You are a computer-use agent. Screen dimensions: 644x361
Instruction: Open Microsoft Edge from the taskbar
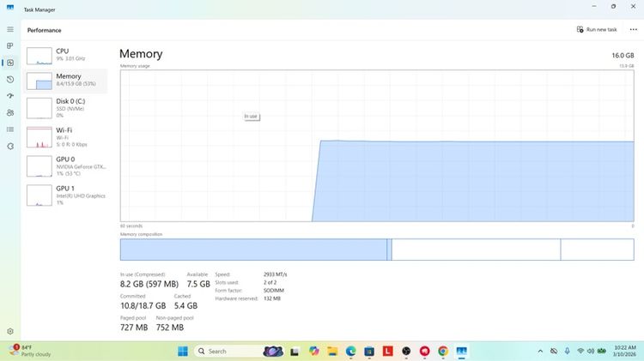pyautogui.click(x=350, y=352)
